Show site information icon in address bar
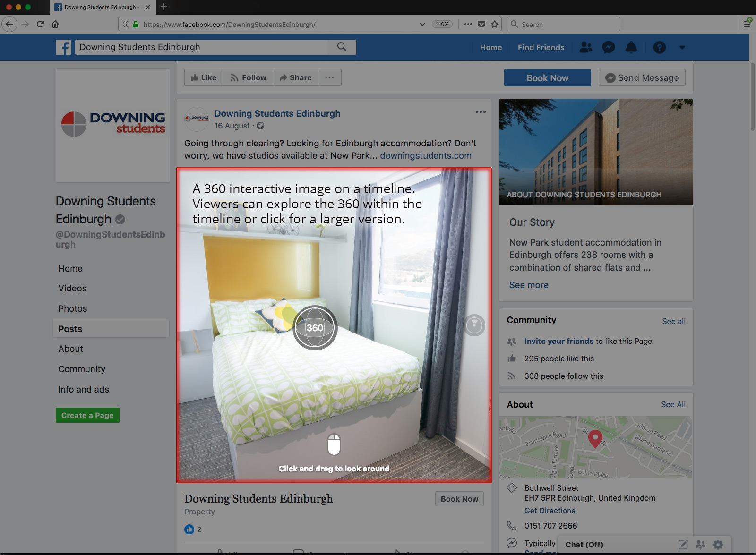Screen dimensions: 756x555 [x=126, y=24]
